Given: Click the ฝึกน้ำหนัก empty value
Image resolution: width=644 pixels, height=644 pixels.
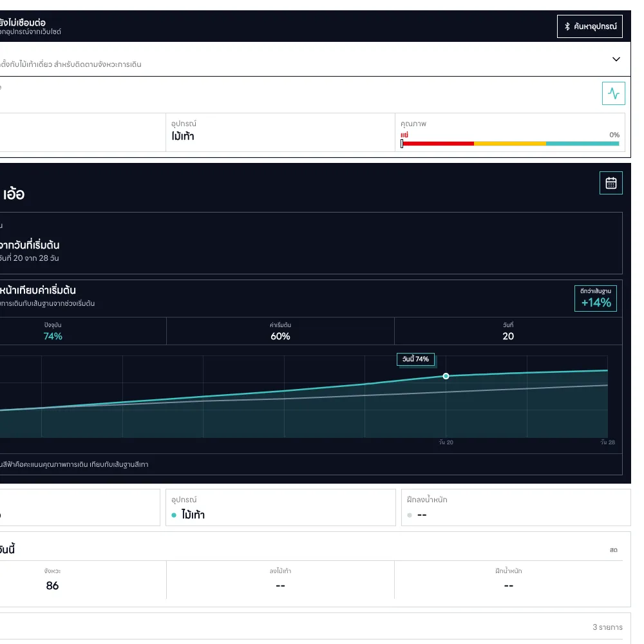Looking at the screenshot, I should [509, 585].
